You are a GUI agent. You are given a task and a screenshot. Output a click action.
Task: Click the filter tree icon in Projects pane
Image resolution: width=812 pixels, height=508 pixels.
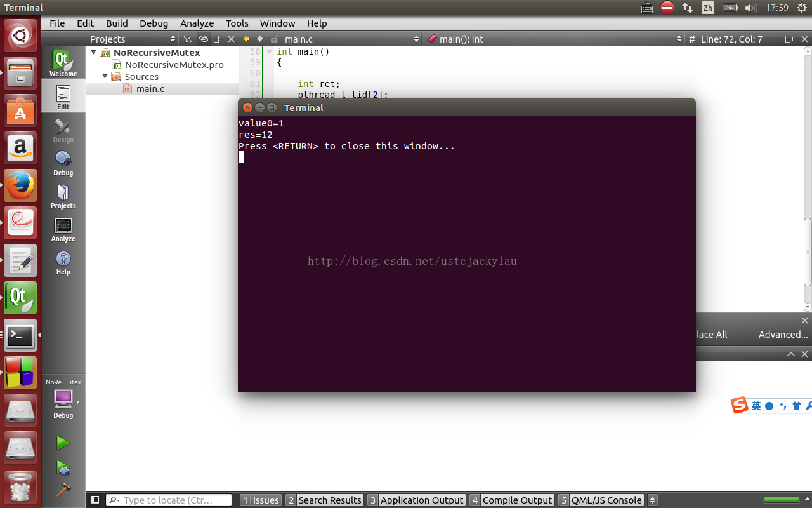point(188,39)
